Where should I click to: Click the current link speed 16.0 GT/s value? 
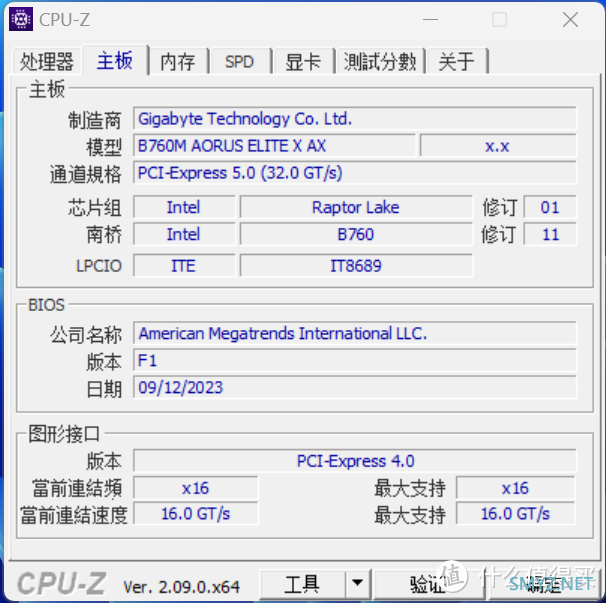click(196, 514)
